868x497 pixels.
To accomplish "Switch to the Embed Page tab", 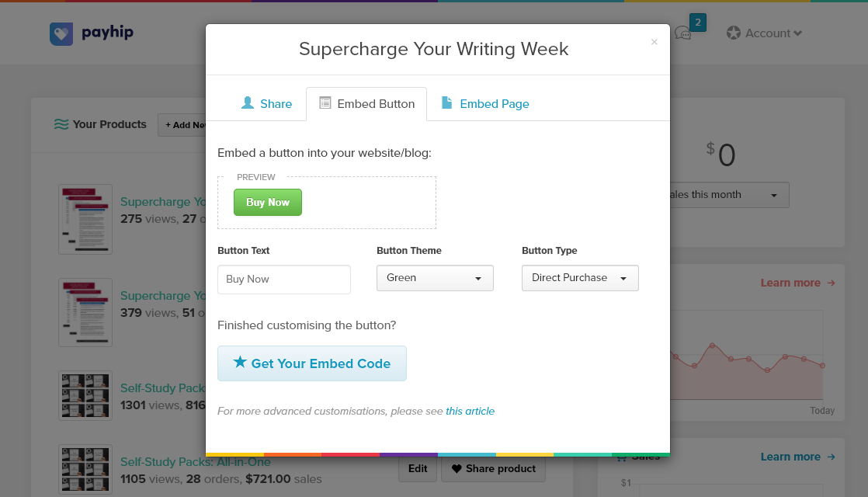I will click(x=485, y=103).
